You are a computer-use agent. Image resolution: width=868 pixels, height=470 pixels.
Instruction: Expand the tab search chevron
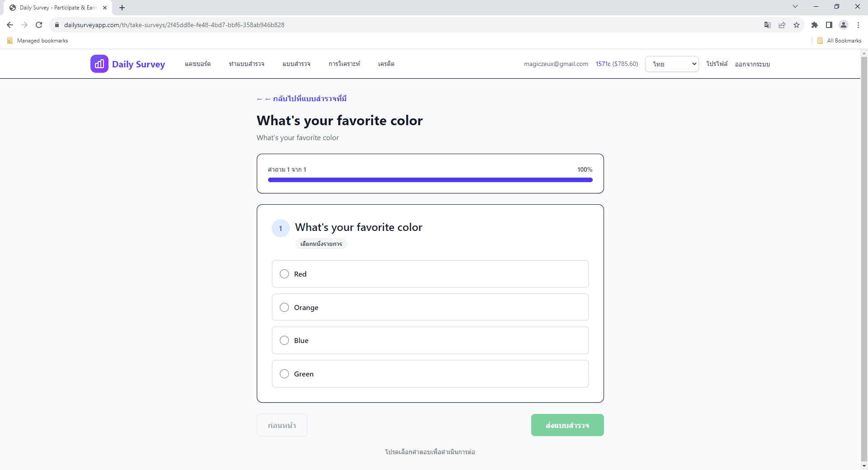click(795, 7)
